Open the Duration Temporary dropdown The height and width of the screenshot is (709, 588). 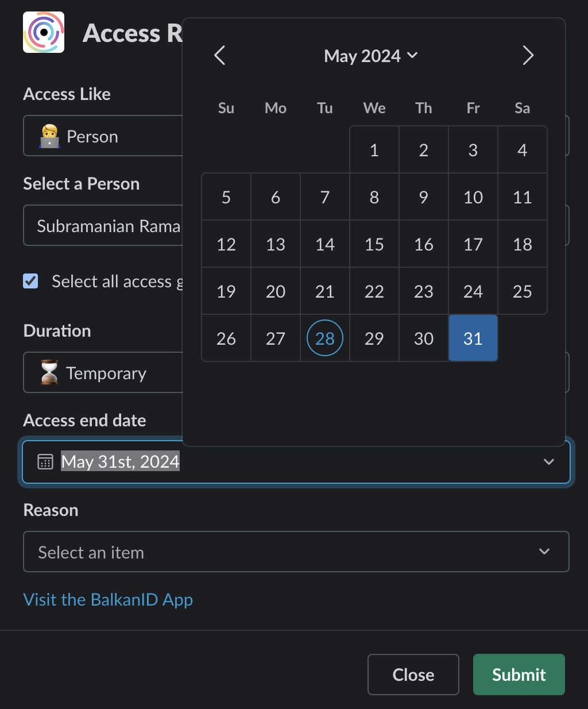(103, 373)
